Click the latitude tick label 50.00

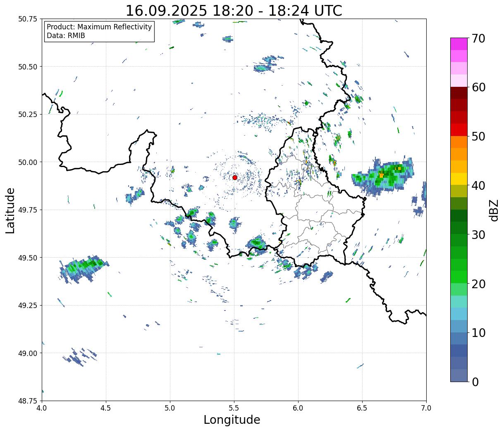point(28,162)
